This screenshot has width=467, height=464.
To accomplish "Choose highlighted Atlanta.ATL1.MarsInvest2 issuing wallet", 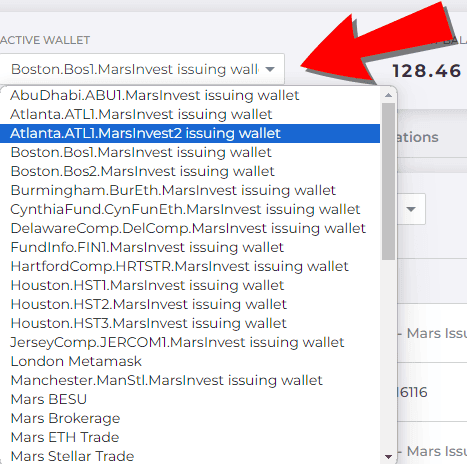I will pyautogui.click(x=190, y=133).
